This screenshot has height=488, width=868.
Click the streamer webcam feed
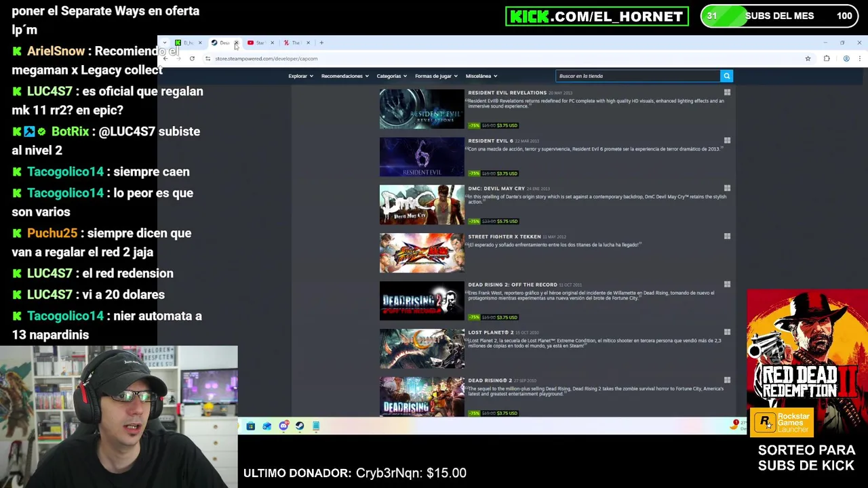point(119,417)
